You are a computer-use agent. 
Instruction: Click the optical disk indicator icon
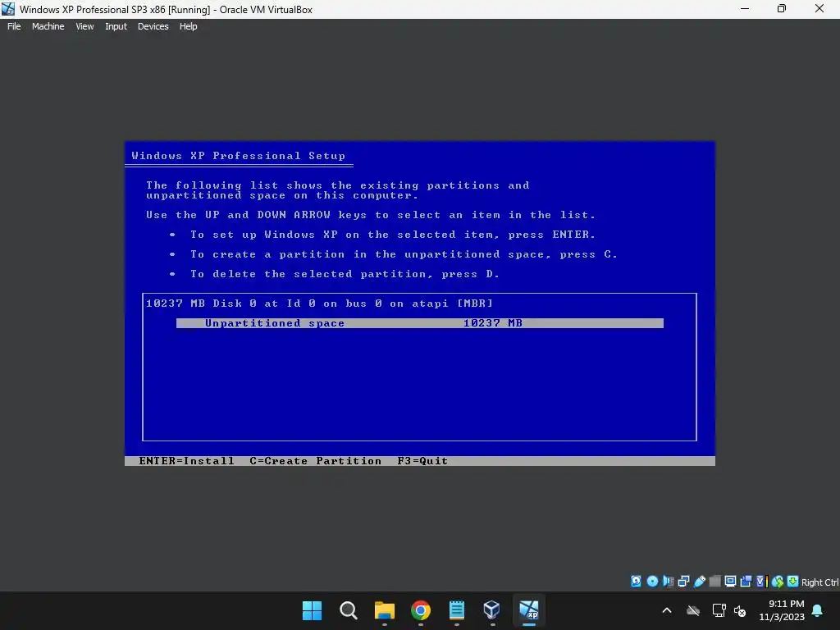coord(652,582)
